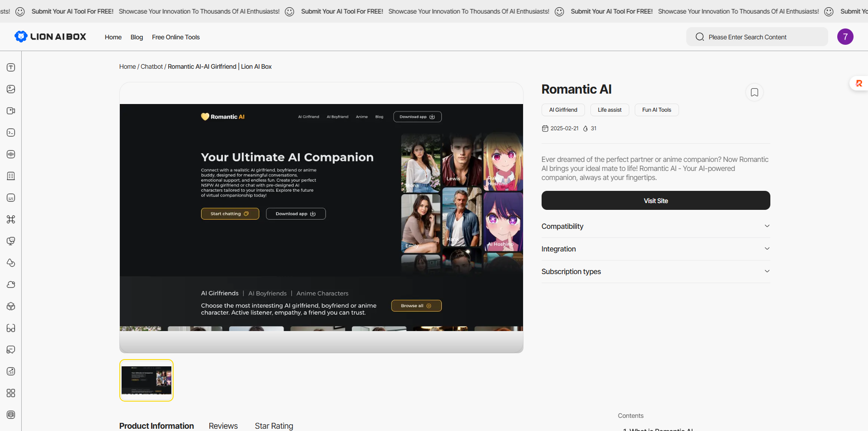The width and height of the screenshot is (868, 431).
Task: Open the Audio waveform category icon in the sidebar
Action: point(11,154)
